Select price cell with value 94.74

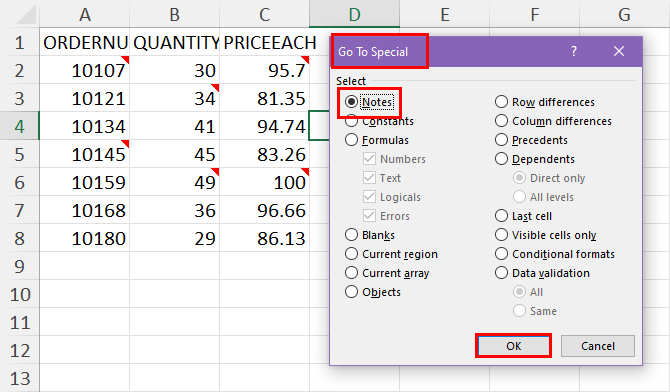pyautogui.click(x=264, y=126)
